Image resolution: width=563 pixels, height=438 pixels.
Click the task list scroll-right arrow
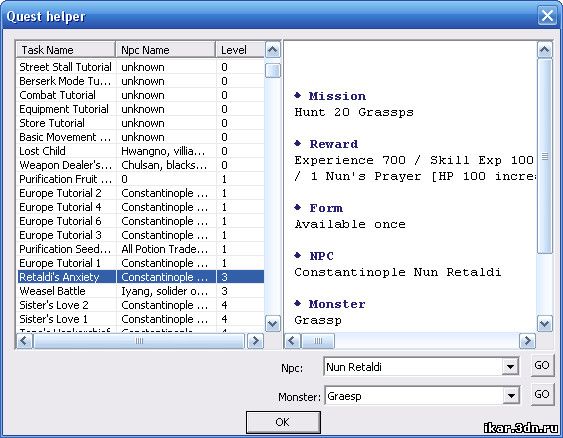point(255,341)
